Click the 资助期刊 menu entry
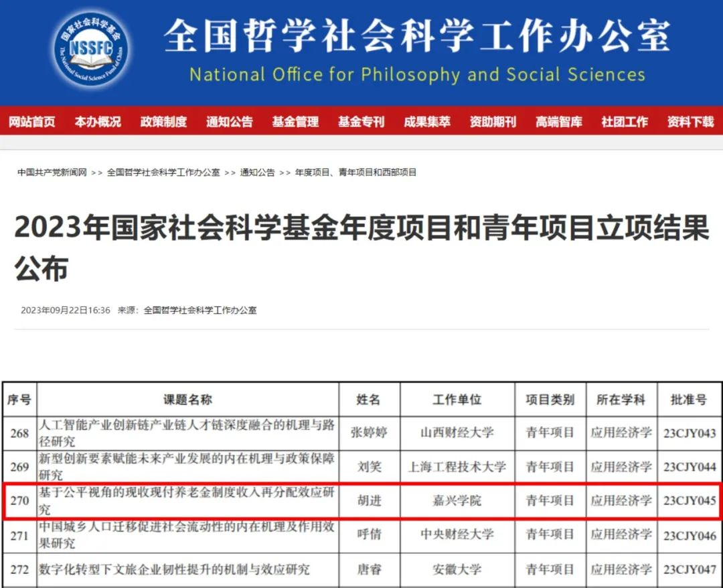 click(493, 122)
